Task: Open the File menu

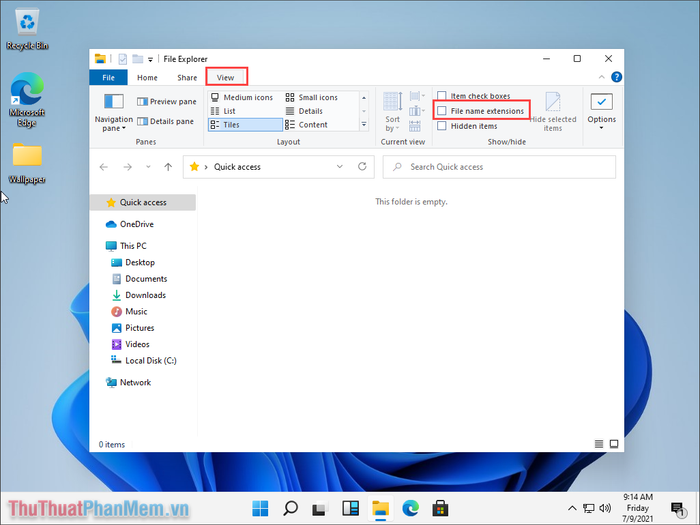Action: coord(108,77)
